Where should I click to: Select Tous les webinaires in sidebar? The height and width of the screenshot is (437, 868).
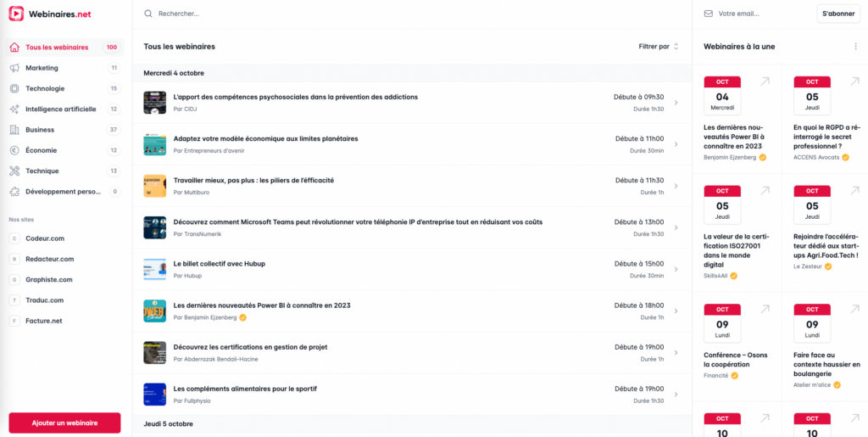click(x=57, y=48)
